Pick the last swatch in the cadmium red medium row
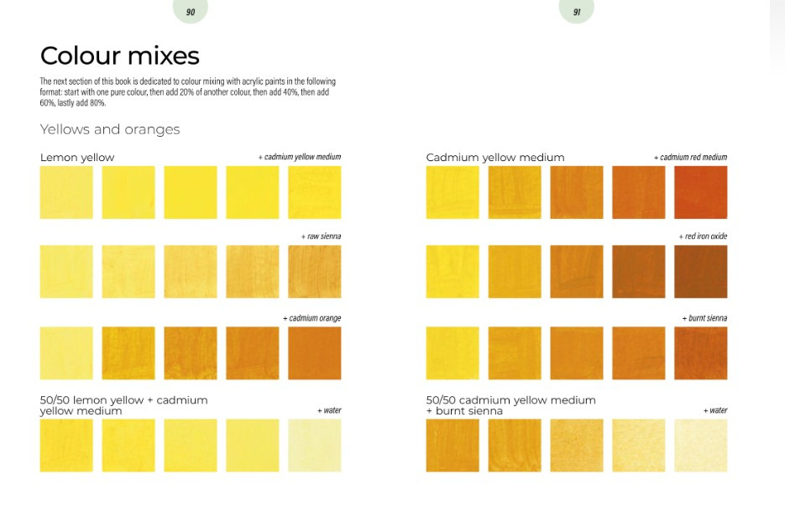 click(700, 192)
